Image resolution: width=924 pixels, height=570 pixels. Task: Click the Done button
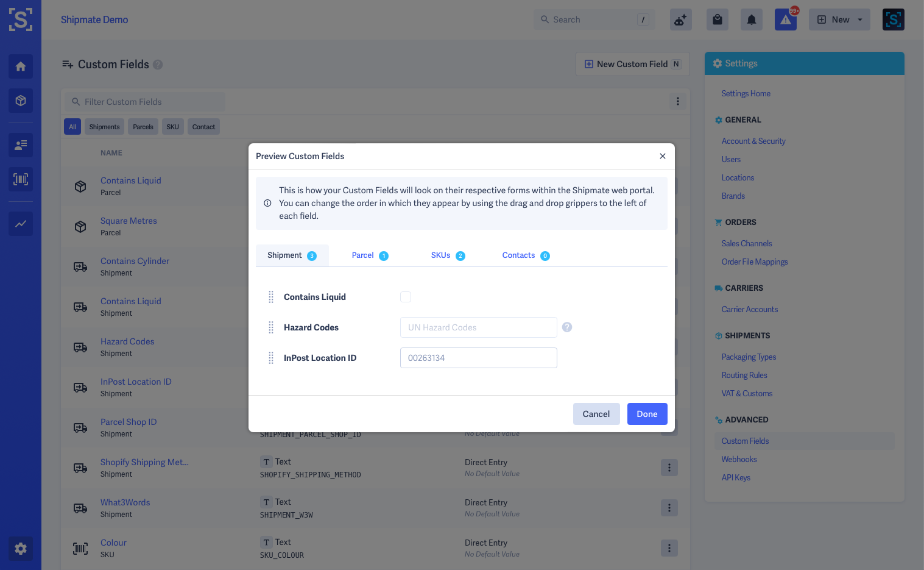(647, 414)
